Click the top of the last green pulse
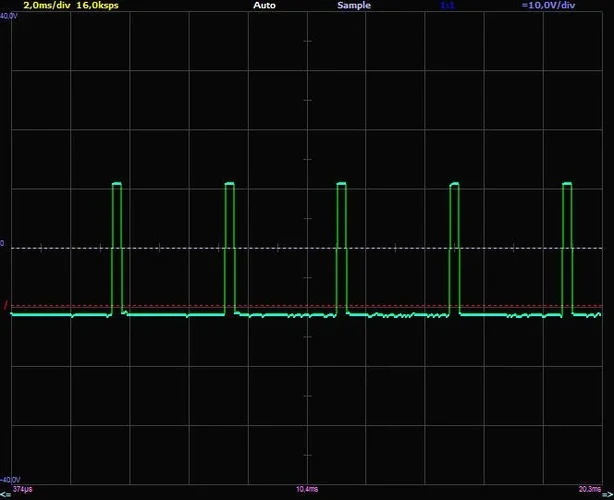The width and height of the screenshot is (614, 500). point(567,184)
